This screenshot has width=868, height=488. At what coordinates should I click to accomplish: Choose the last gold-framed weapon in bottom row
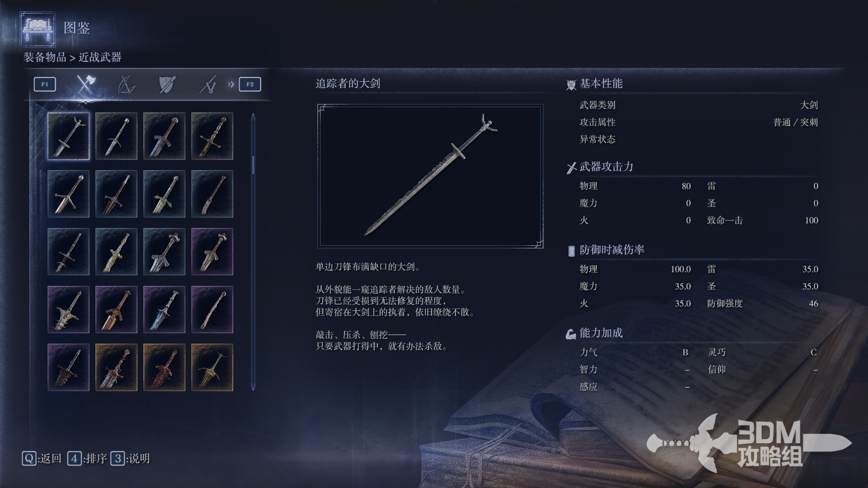pos(212,367)
